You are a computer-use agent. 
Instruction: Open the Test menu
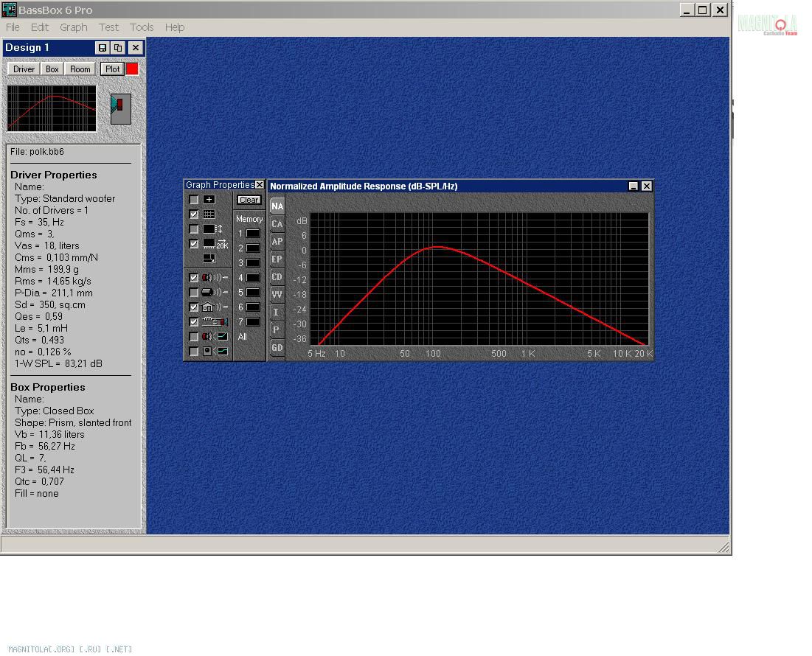(108, 27)
